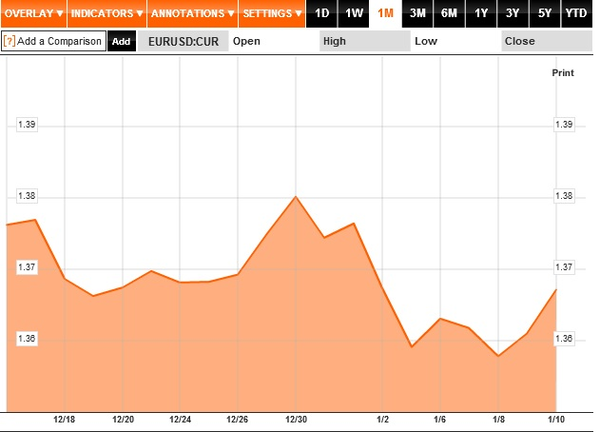Image resolution: width=600 pixels, height=432 pixels.
Task: Choose the 6M time range
Action: 449,13
